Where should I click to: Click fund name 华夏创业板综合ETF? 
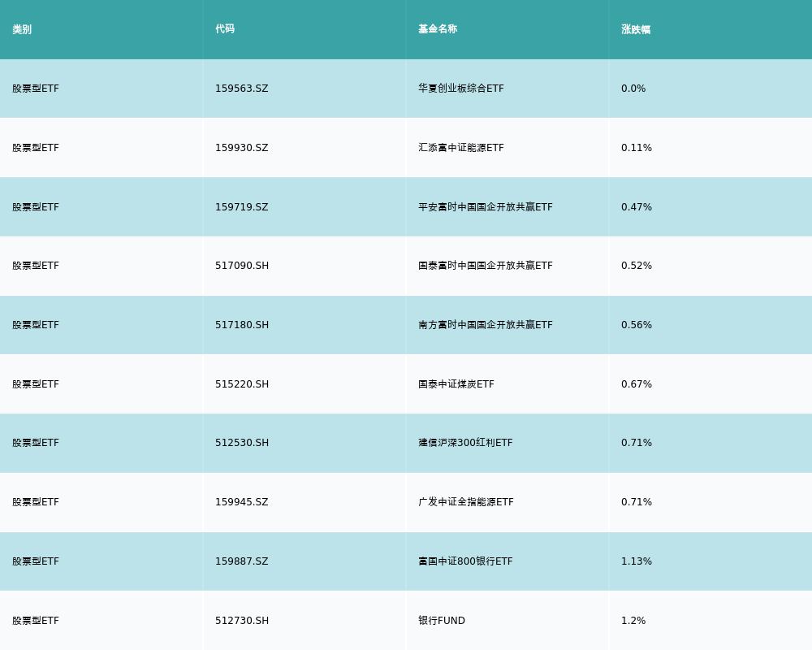461,89
